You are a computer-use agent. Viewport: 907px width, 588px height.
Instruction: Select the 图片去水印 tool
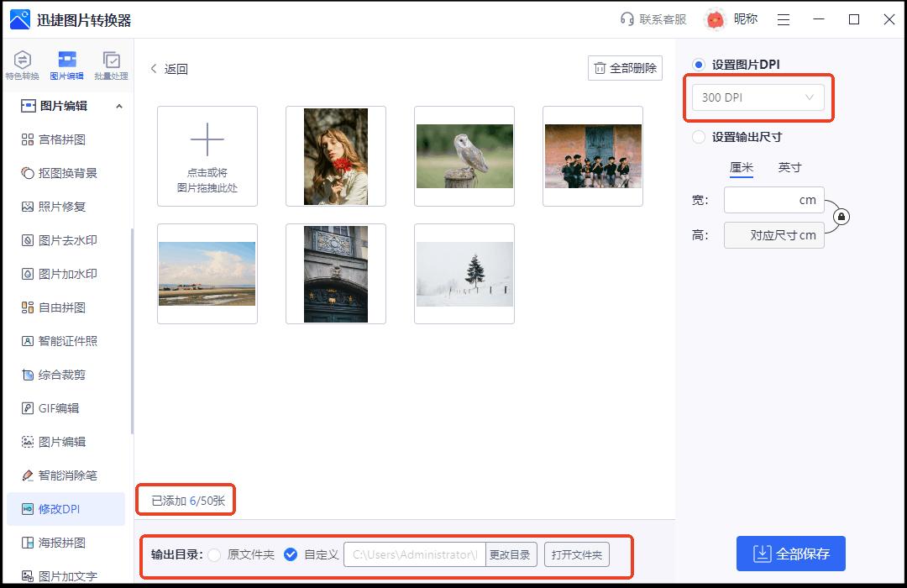tap(60, 239)
